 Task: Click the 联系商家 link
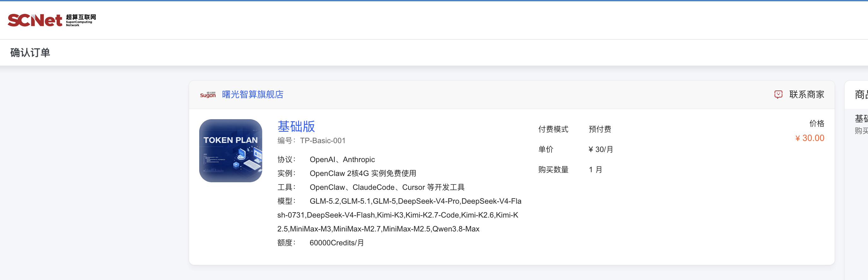806,94
